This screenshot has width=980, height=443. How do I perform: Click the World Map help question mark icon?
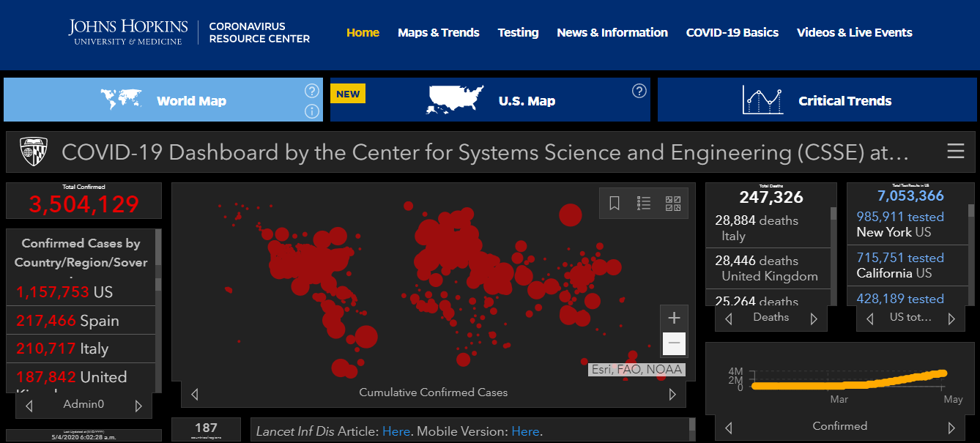(312, 91)
